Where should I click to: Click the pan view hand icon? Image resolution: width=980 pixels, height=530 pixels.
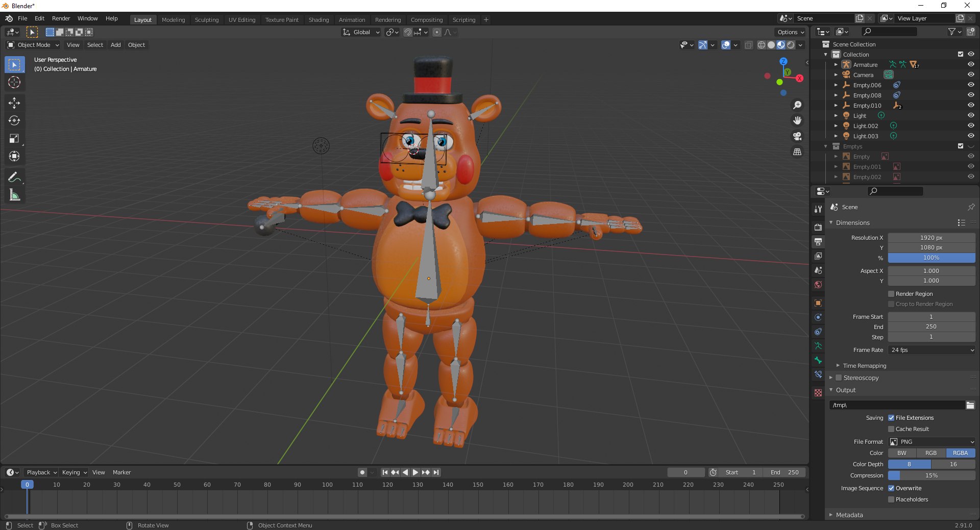(797, 120)
